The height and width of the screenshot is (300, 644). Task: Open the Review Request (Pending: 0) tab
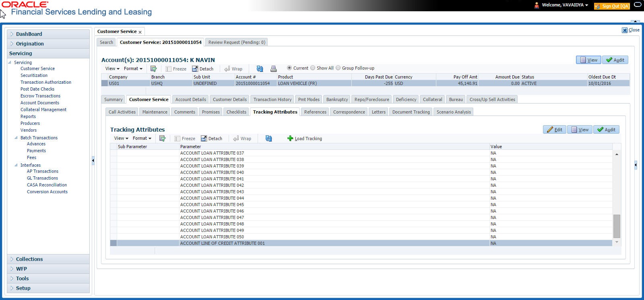[237, 42]
